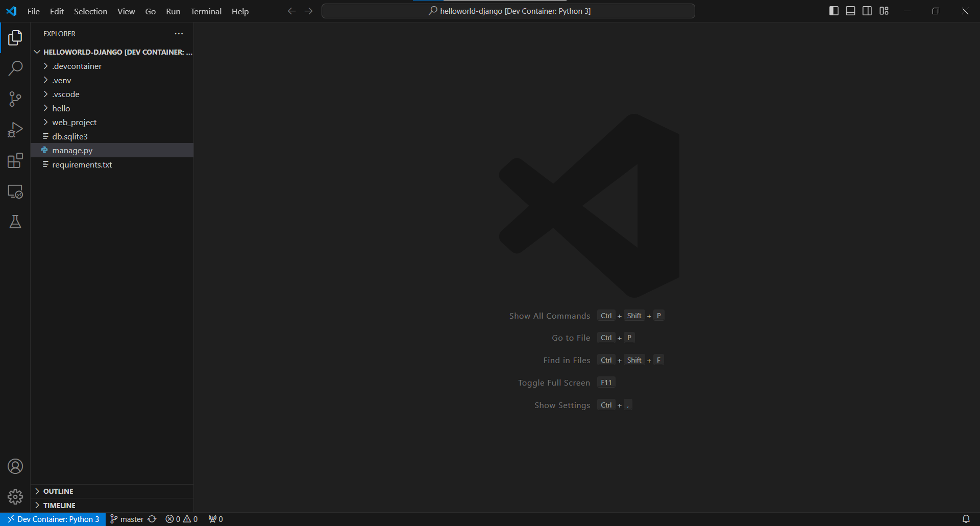980x526 pixels.
Task: Restore down the VS Code window
Action: [936, 11]
